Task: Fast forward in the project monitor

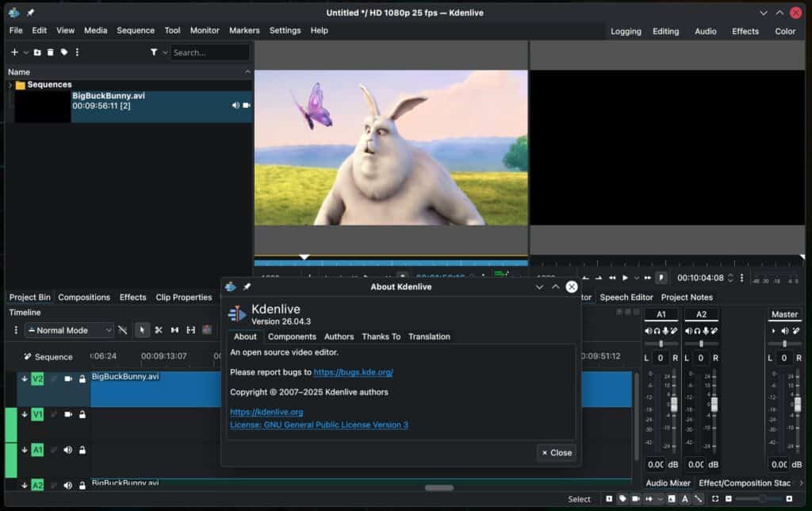Action: point(647,279)
